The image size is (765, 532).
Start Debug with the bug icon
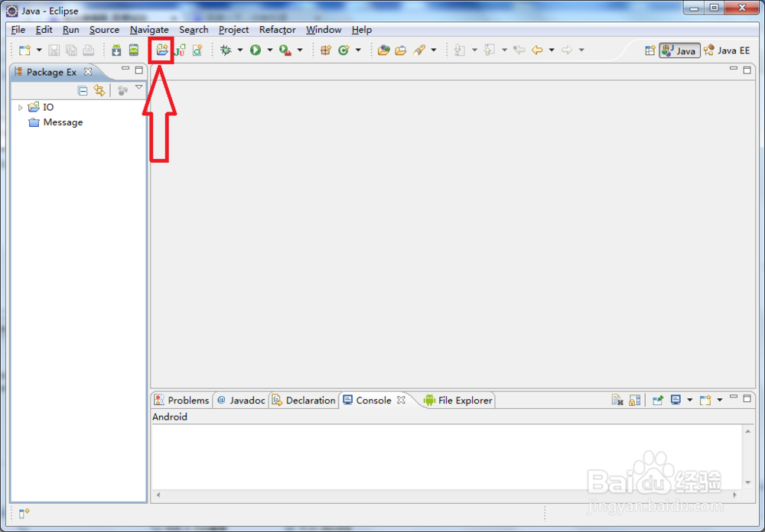point(226,50)
